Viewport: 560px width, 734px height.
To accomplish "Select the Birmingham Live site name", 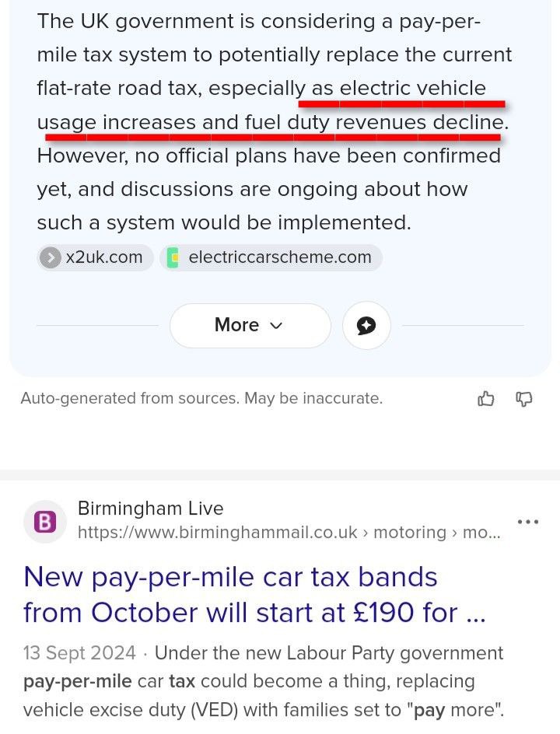I will click(x=150, y=509).
